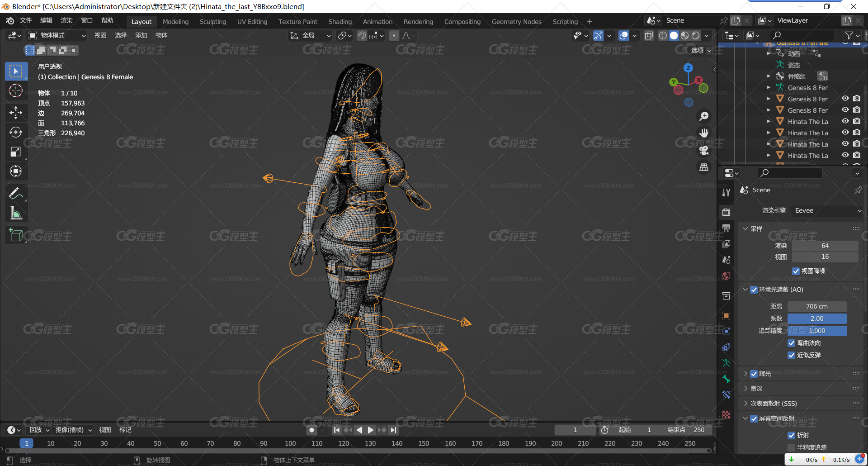The image size is (868, 466).
Task: Click the pan view hand gizmo
Action: tap(704, 133)
